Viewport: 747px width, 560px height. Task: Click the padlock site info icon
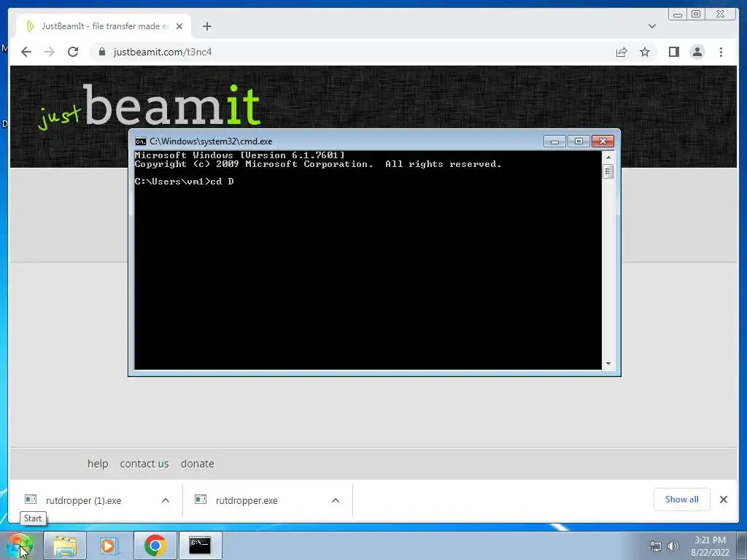[x=102, y=52]
